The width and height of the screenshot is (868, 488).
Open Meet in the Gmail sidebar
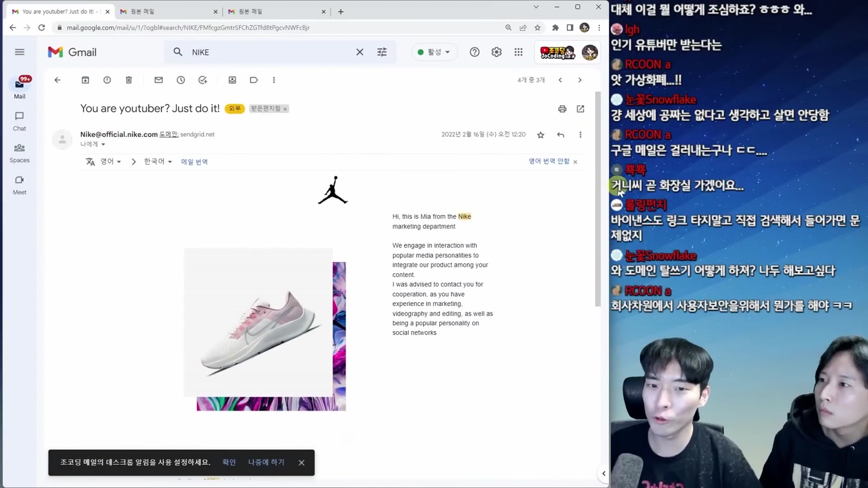pyautogui.click(x=19, y=185)
